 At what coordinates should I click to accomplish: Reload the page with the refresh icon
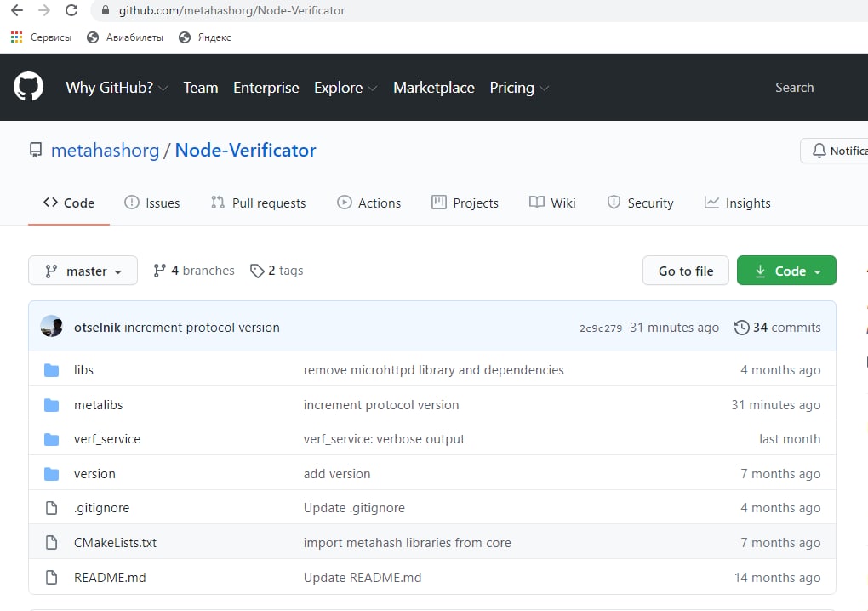pyautogui.click(x=71, y=10)
